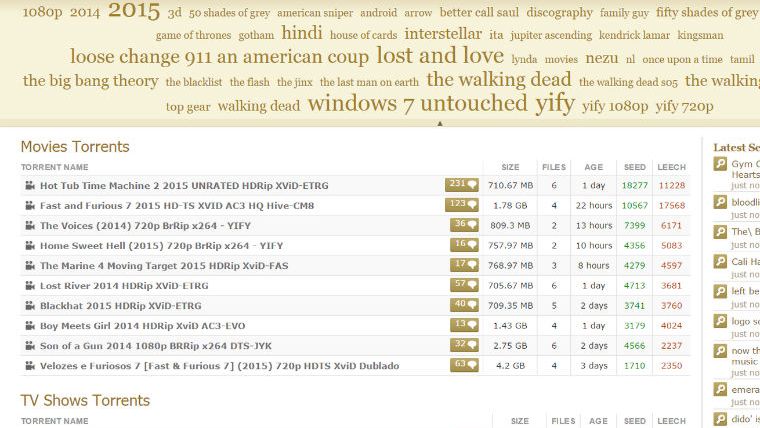
Task: Click size value 4.2 GB in movies table
Action: [510, 365]
